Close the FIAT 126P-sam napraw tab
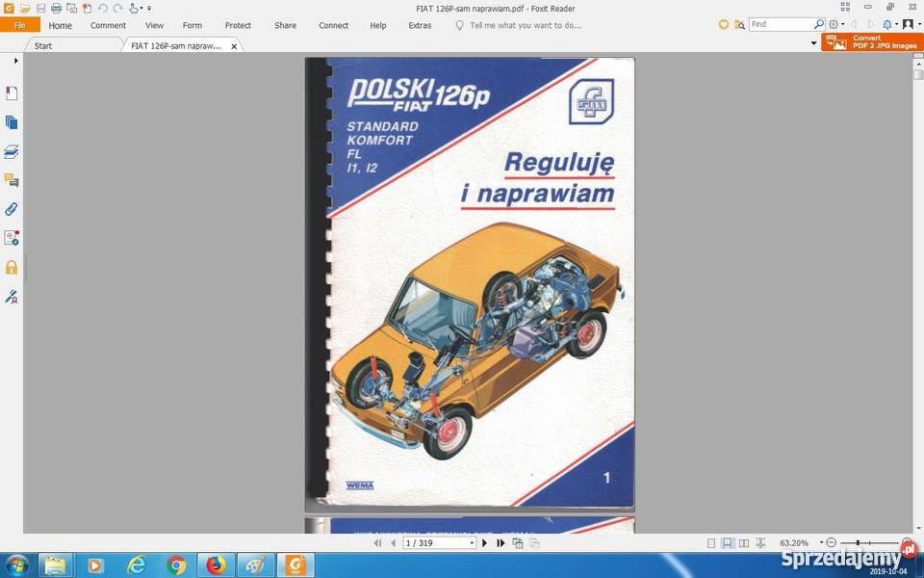This screenshot has width=924, height=578. point(234,46)
